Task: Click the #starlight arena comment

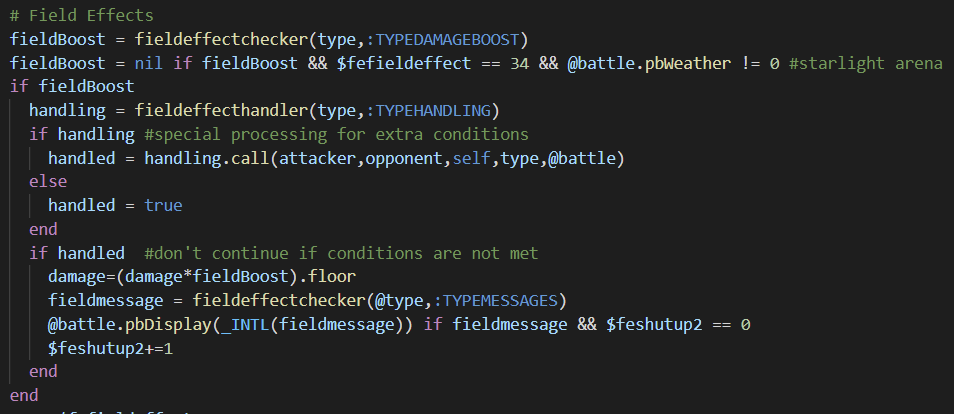Action: pos(866,63)
